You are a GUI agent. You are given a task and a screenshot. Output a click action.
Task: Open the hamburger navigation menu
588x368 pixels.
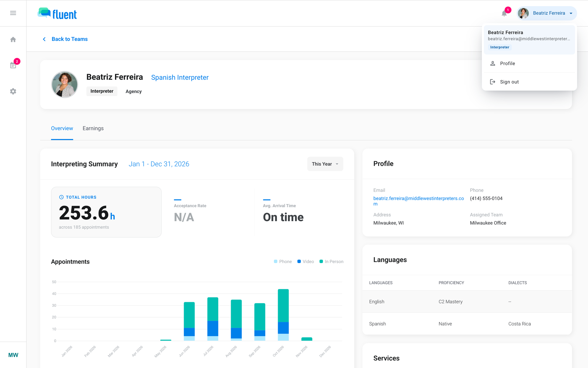pyautogui.click(x=13, y=13)
